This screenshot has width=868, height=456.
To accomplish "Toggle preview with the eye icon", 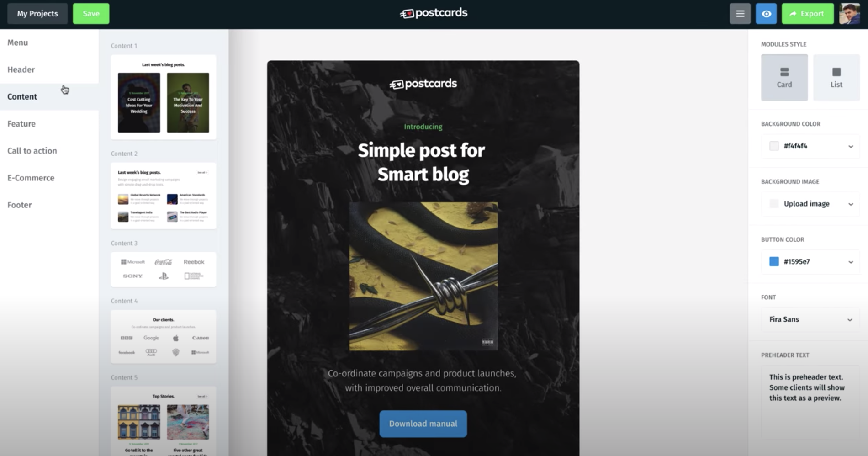I will click(x=766, y=14).
